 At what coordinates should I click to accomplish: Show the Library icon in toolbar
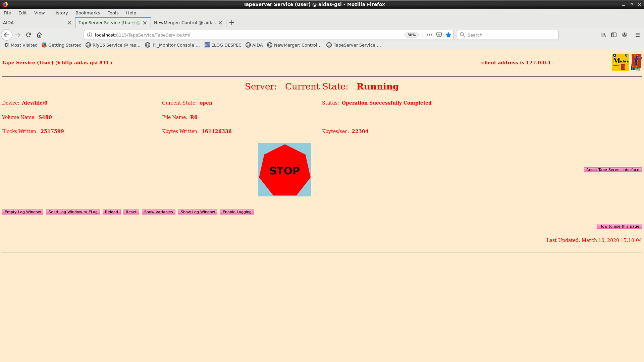603,35
